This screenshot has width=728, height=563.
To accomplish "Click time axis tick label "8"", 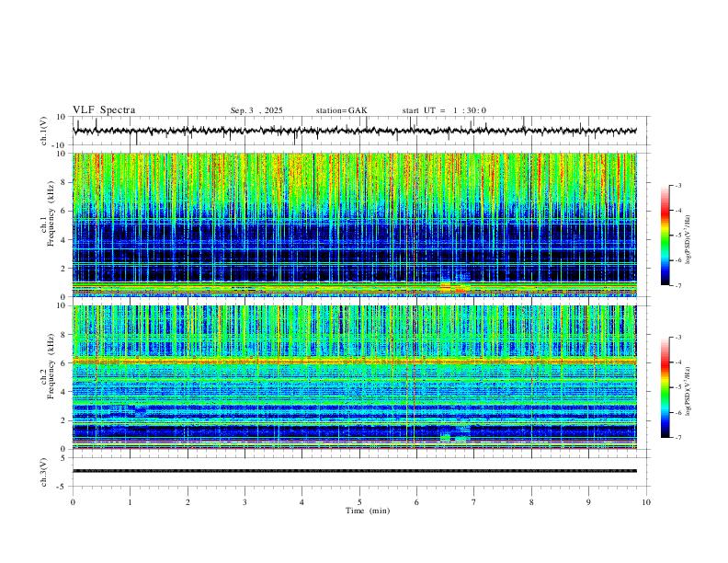I will point(531,502).
